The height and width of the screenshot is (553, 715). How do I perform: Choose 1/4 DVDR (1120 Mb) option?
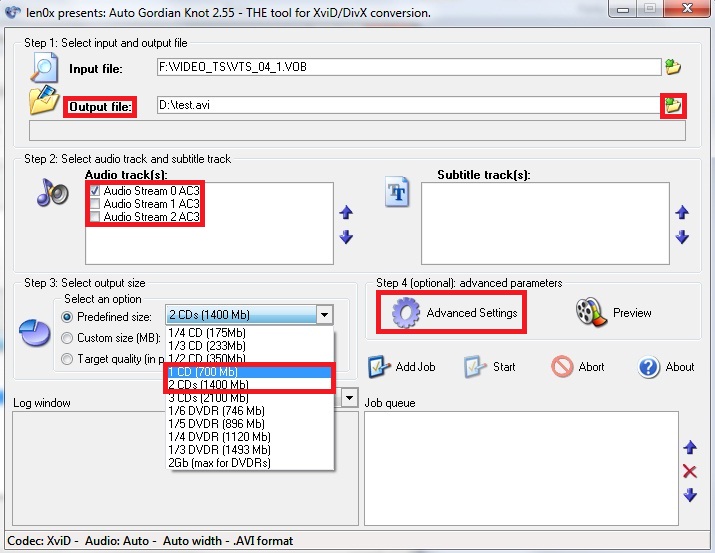[250, 437]
